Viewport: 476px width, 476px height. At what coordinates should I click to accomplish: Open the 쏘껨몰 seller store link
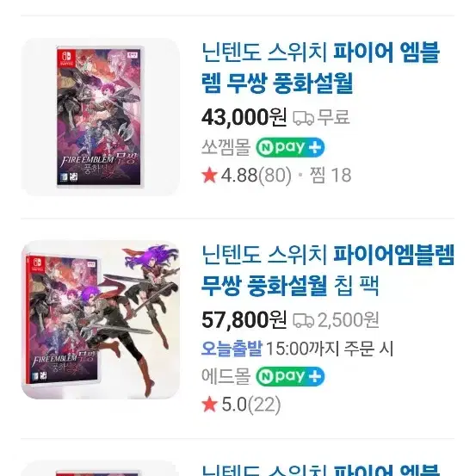point(226,147)
